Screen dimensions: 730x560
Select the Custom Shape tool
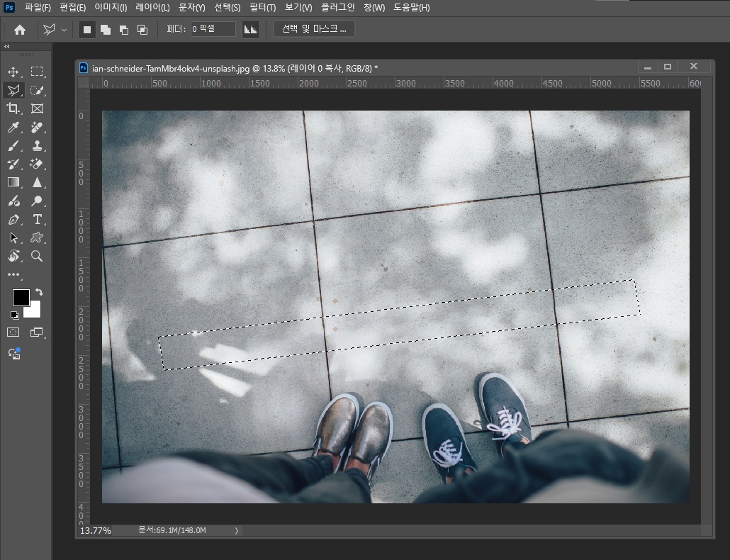point(37,238)
